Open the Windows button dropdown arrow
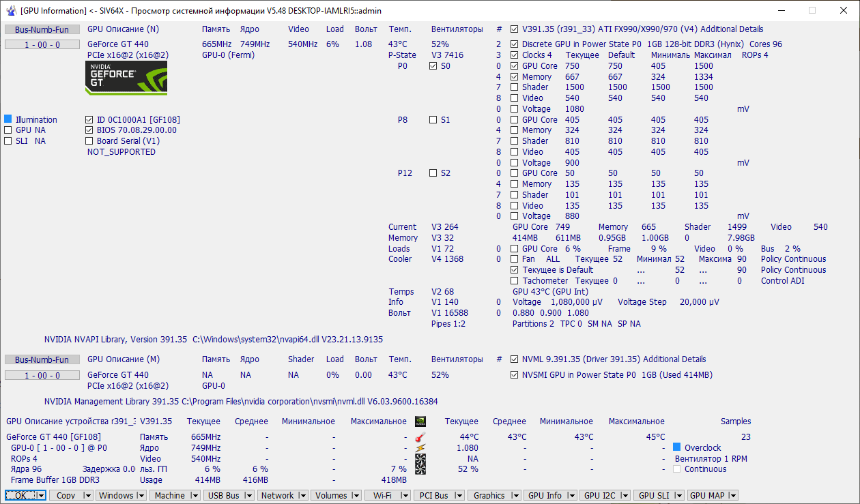Viewport: 860px width, 504px height. (x=143, y=496)
